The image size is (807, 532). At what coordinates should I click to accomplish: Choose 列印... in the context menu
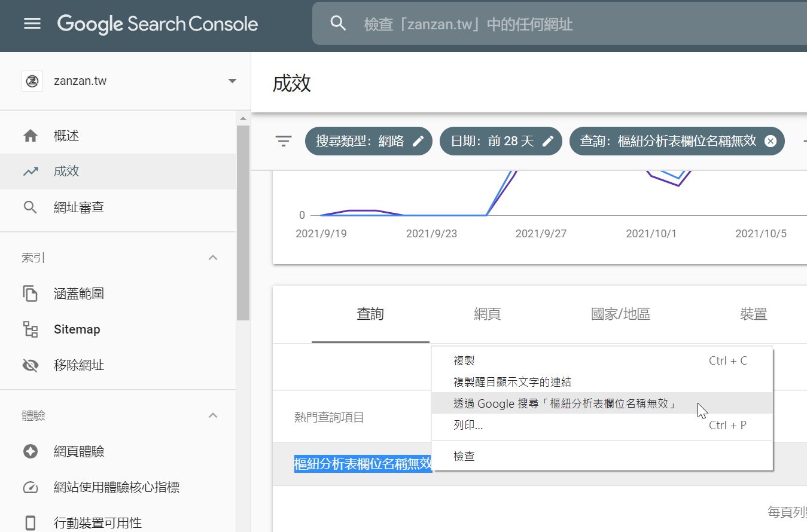(x=602, y=425)
